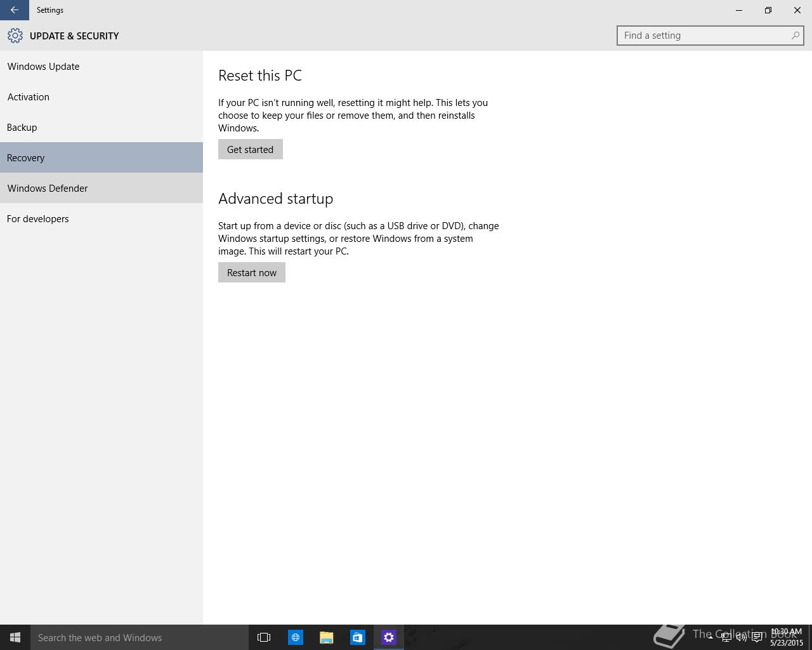Restore down the Settings window
This screenshot has height=650, width=812.
pyautogui.click(x=768, y=10)
